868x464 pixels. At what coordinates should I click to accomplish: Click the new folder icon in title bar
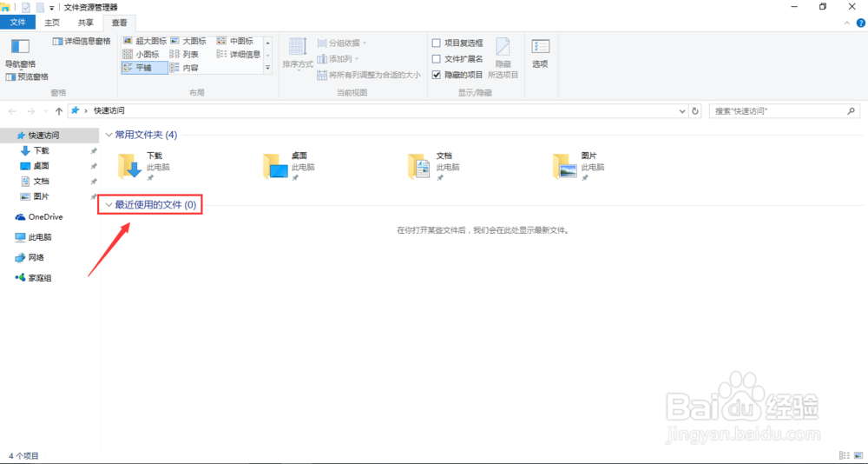point(40,7)
